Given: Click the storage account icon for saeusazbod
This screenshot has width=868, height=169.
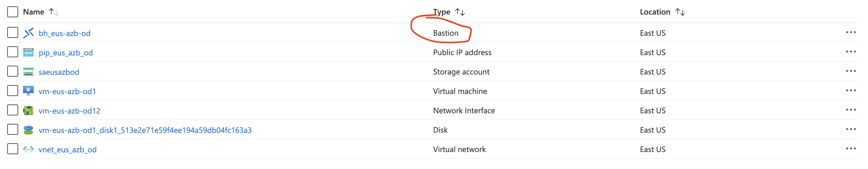Looking at the screenshot, I should [x=28, y=72].
